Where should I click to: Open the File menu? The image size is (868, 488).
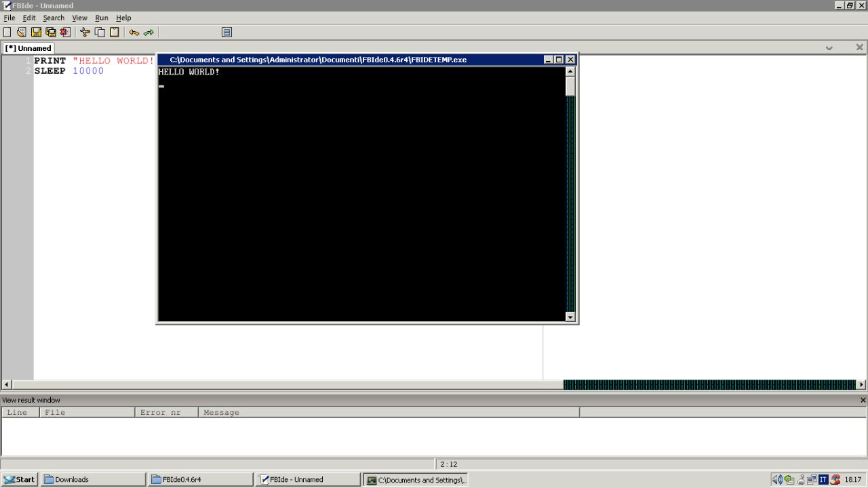pos(9,18)
